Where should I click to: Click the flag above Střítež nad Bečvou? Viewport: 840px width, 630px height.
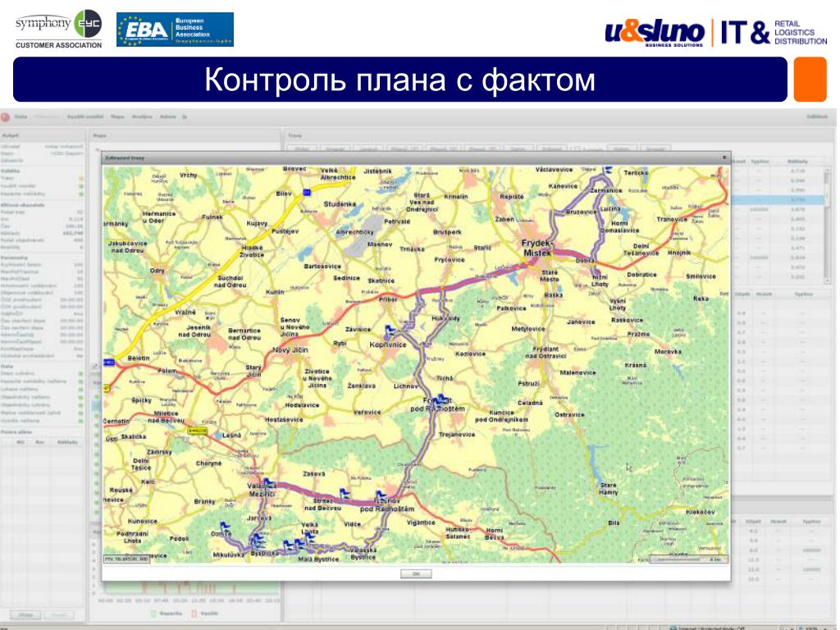tap(345, 493)
